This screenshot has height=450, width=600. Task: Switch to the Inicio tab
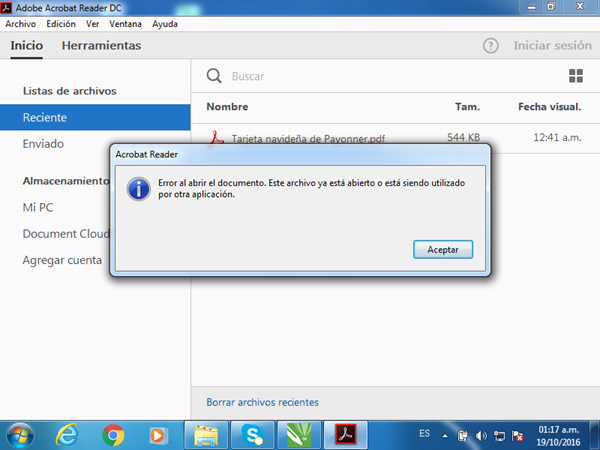click(26, 46)
